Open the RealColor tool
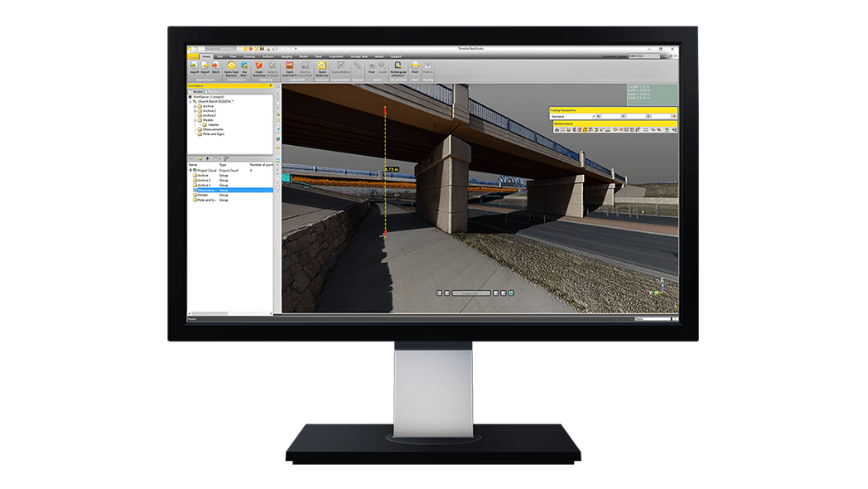 [x=321, y=66]
